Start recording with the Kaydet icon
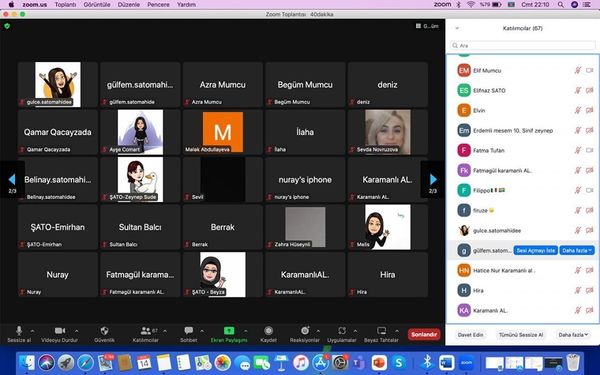Screen dimensions: 600x375 point(269,331)
